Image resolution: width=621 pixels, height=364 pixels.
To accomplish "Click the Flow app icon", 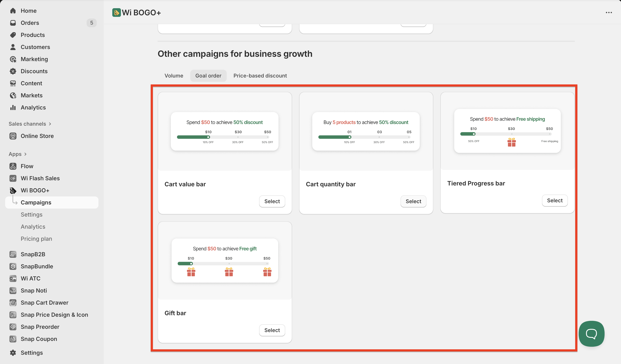I will tap(13, 166).
